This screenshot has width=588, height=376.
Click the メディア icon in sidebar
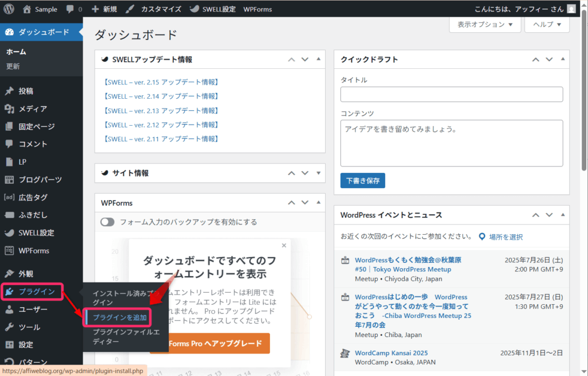[x=9, y=108]
